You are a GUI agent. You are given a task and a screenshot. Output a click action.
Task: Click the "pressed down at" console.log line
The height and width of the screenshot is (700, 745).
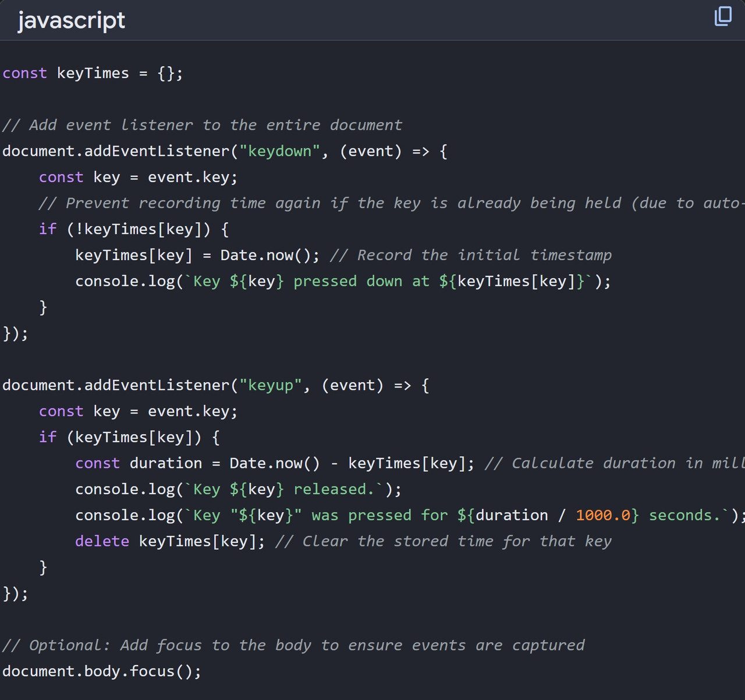(x=343, y=282)
